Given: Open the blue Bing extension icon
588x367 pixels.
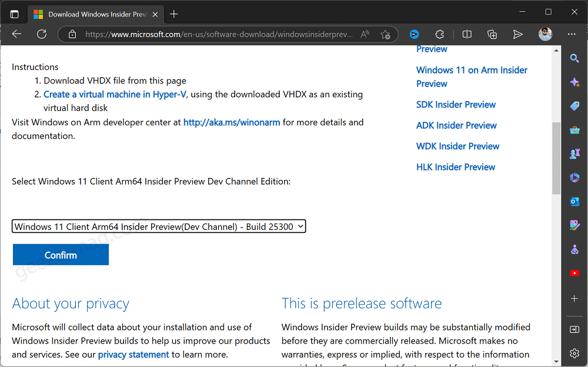Looking at the screenshot, I should [415, 35].
